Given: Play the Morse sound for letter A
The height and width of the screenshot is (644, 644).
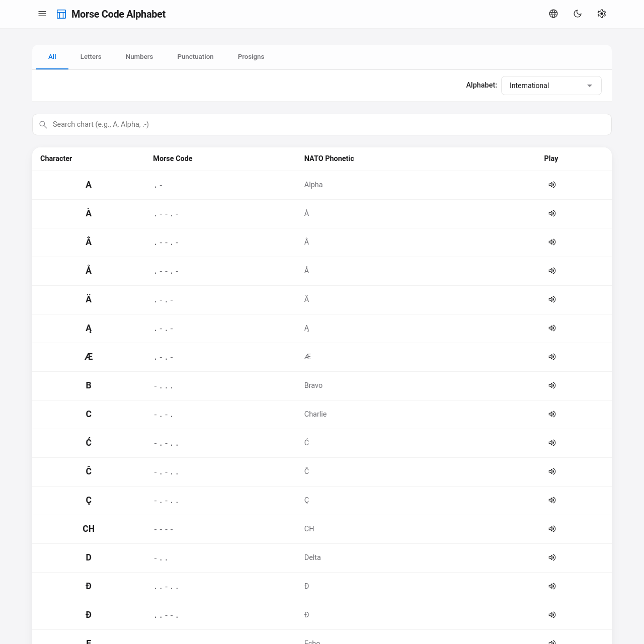Looking at the screenshot, I should (x=552, y=185).
